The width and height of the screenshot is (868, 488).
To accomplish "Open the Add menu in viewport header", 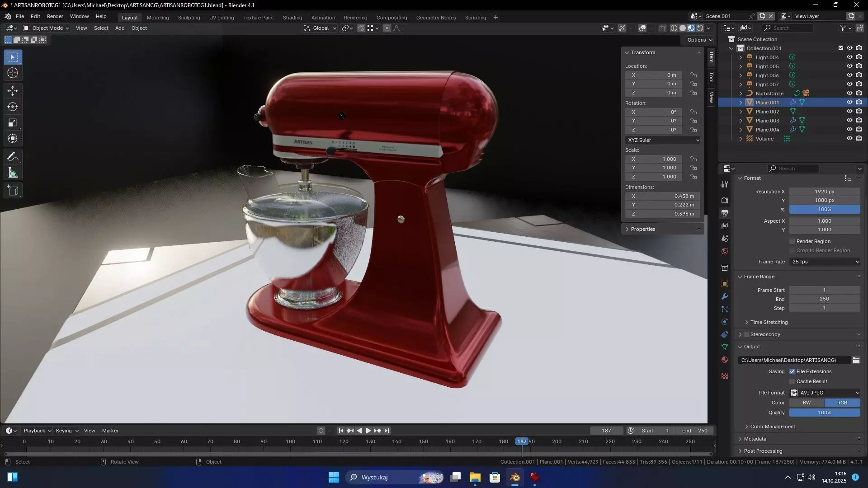I will (x=120, y=28).
